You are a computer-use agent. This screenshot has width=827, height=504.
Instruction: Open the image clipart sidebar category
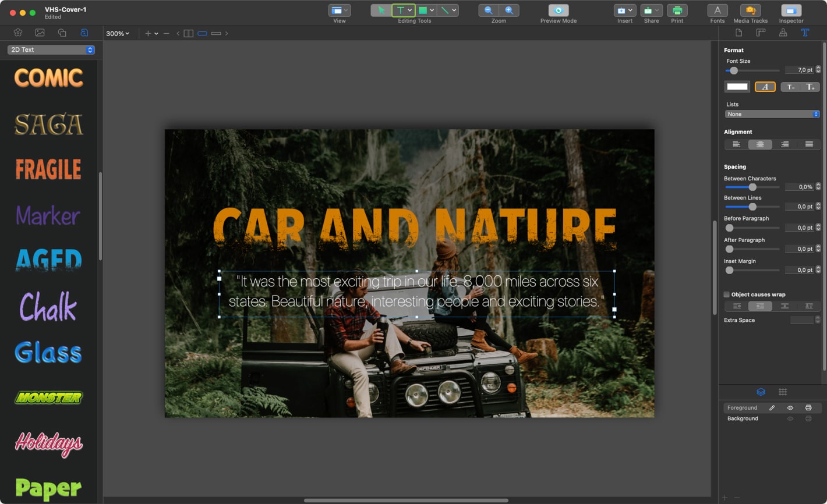click(x=39, y=33)
